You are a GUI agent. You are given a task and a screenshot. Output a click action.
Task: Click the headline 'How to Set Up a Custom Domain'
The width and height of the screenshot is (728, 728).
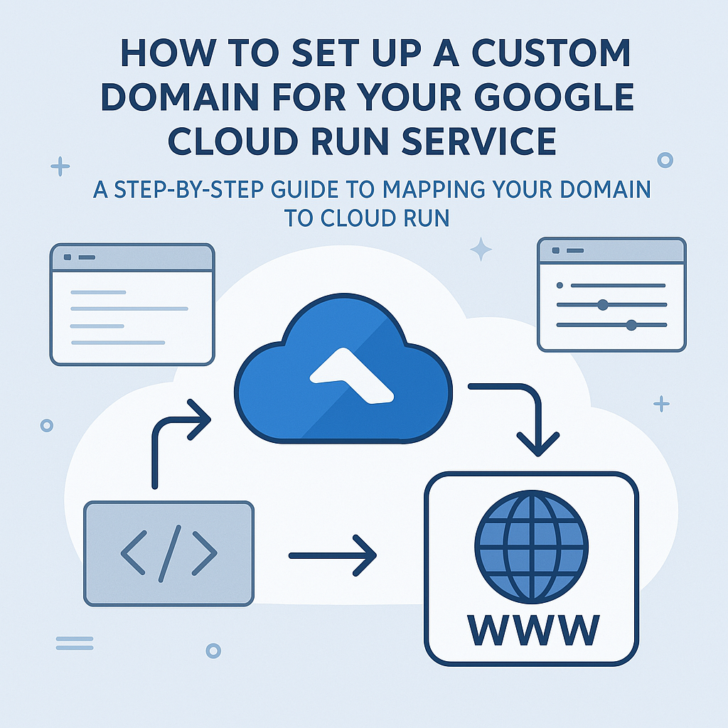367,75
